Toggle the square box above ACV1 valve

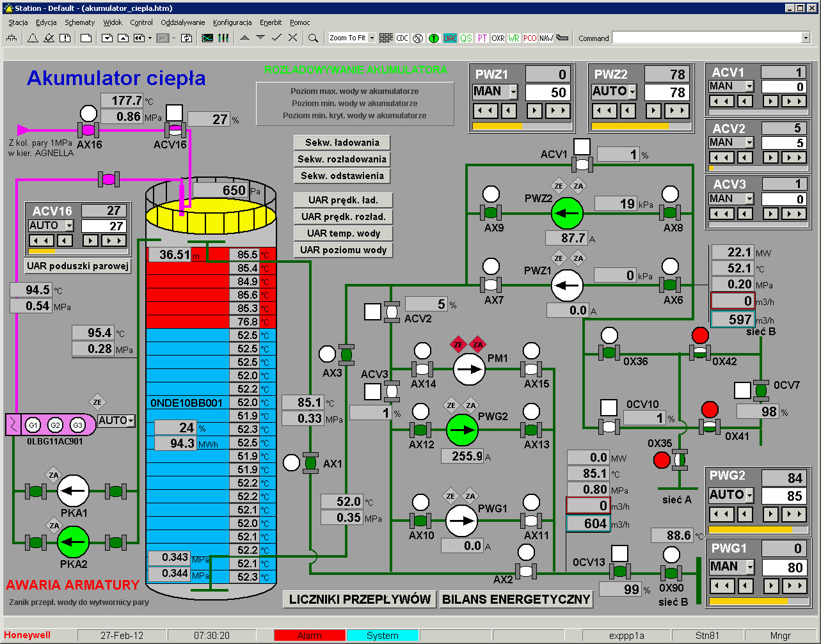point(582,146)
